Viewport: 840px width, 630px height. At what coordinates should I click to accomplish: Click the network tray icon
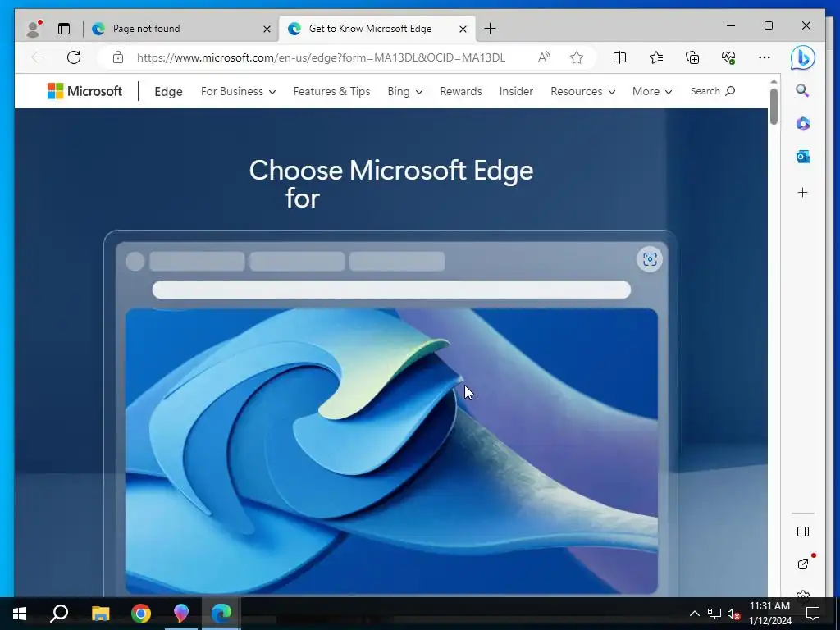(x=714, y=614)
